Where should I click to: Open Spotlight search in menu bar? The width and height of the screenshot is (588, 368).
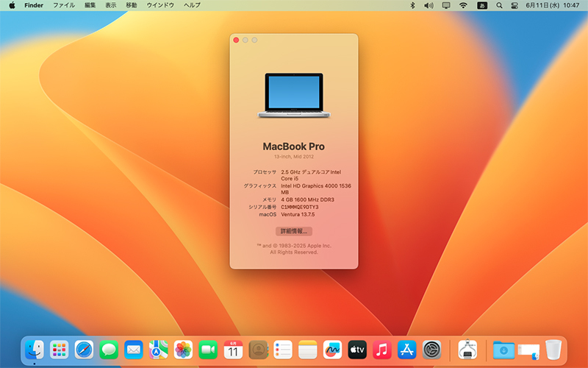(x=499, y=5)
